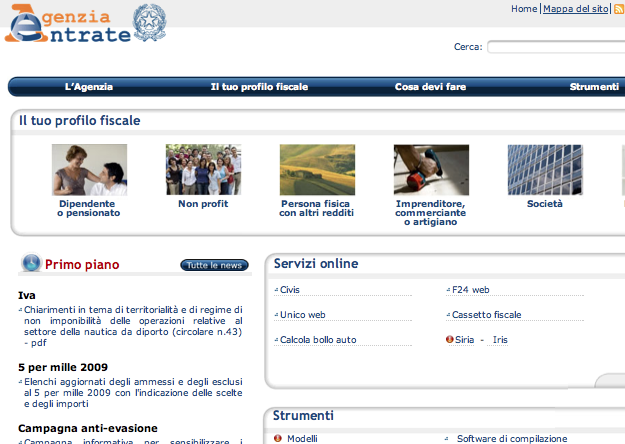This screenshot has width=625, height=444.
Task: Open the Strumenti menu in the navigation bar
Action: coord(594,86)
